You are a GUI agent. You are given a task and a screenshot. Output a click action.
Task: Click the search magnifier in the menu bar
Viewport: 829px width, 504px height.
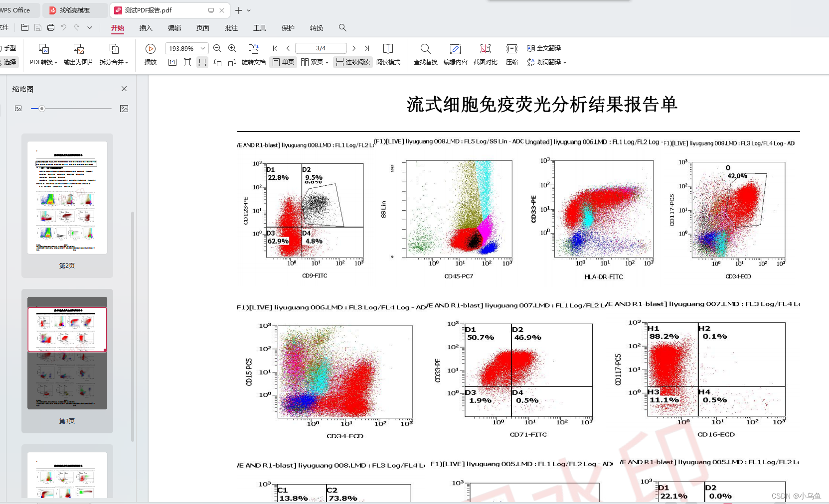coord(342,28)
